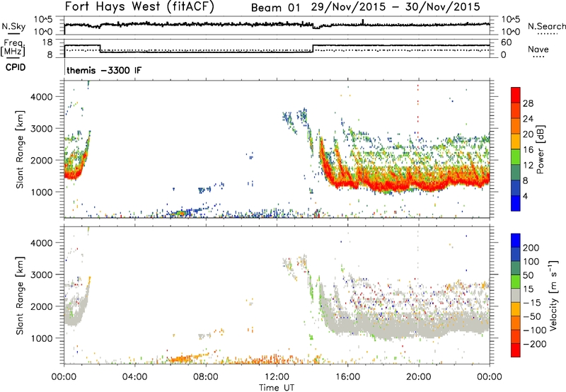Click the '16:00' time tick label

point(347,377)
